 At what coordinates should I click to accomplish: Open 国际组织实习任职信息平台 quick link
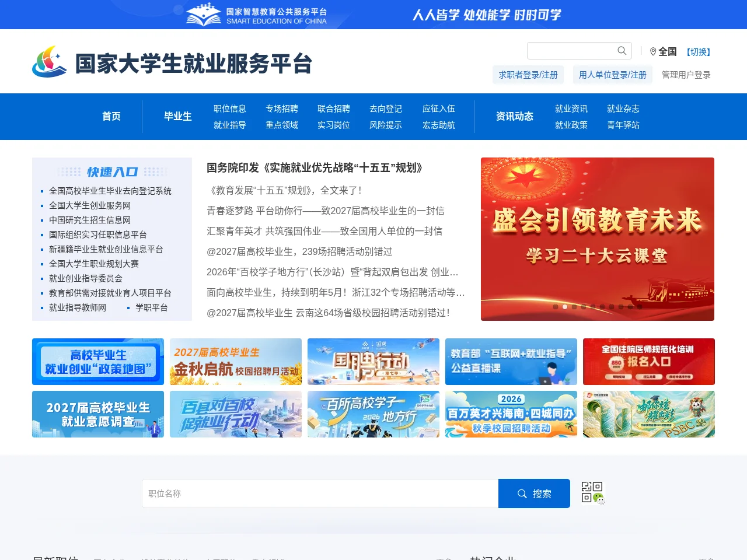pos(98,235)
